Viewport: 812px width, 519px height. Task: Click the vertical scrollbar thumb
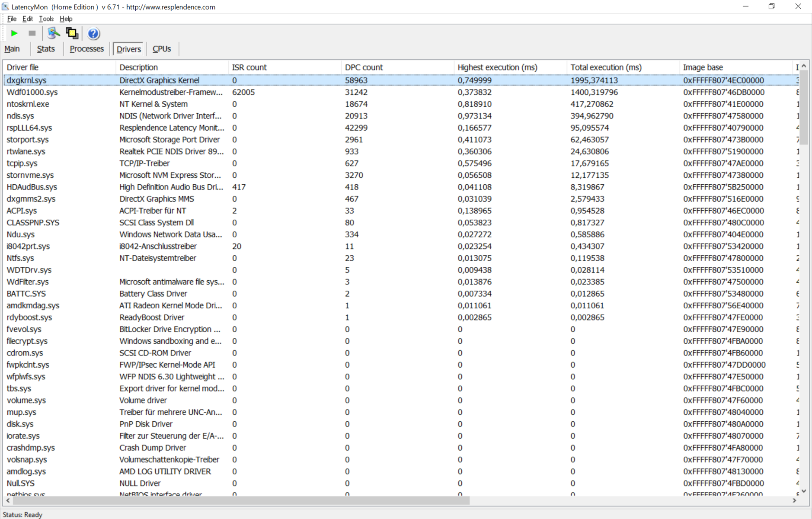[x=804, y=108]
